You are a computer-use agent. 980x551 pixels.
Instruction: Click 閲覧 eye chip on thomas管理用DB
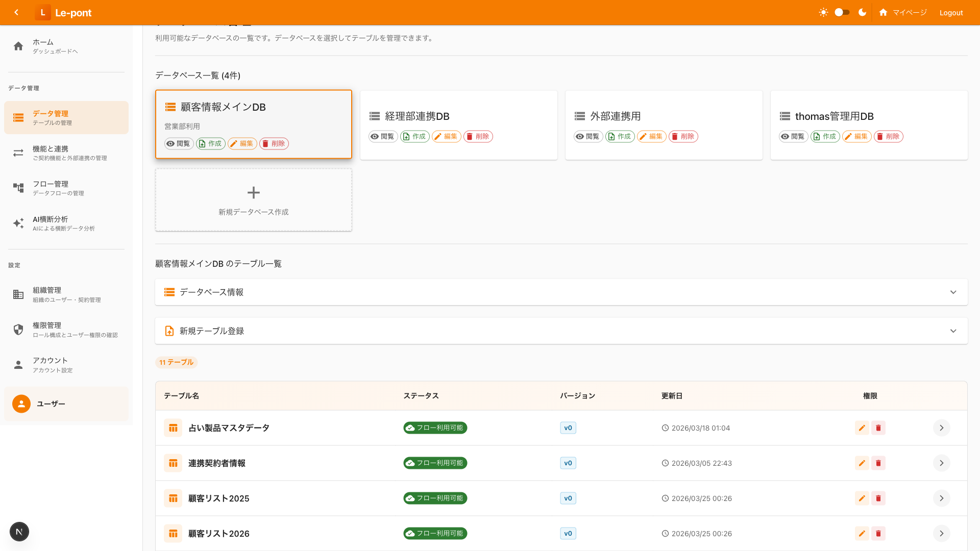[x=793, y=136]
